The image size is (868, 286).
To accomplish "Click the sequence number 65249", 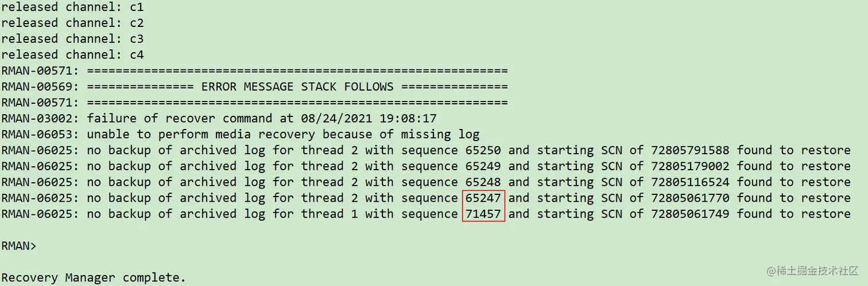I will [483, 166].
